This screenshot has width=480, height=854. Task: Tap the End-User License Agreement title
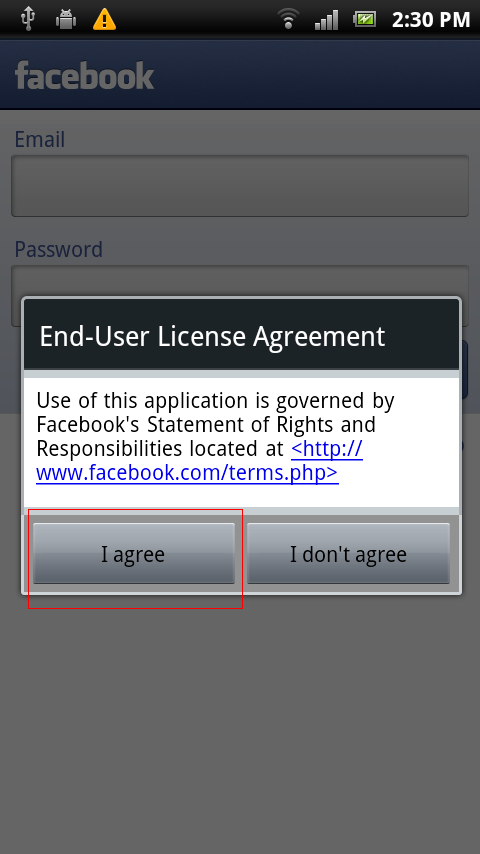click(212, 336)
